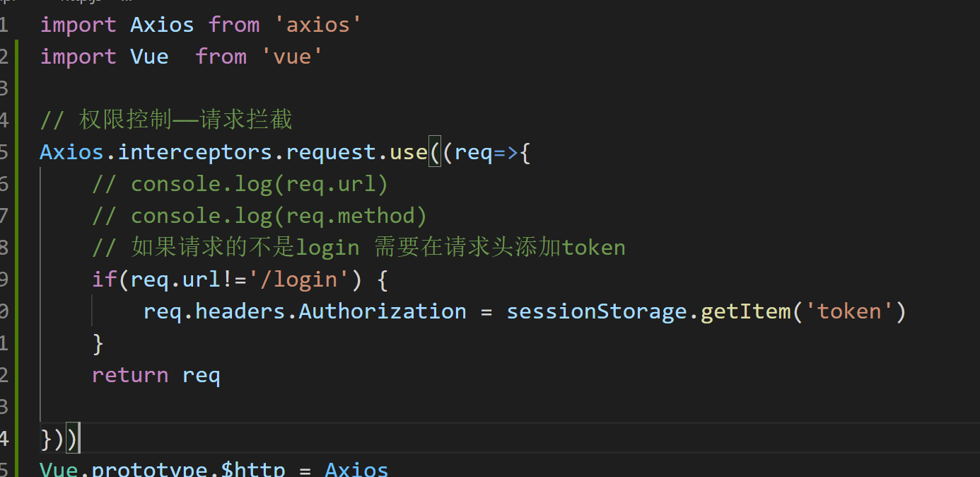This screenshot has width=980, height=477.
Task: Click the getItem method name
Action: click(x=747, y=311)
